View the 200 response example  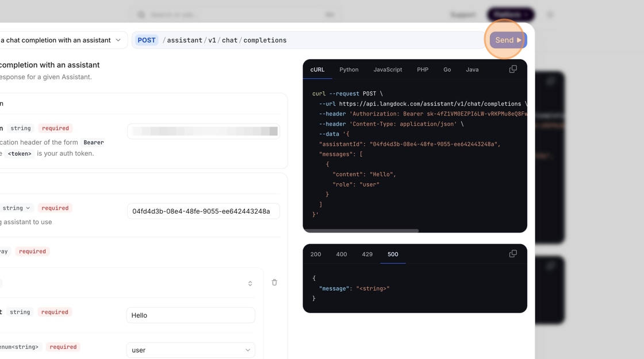316,254
